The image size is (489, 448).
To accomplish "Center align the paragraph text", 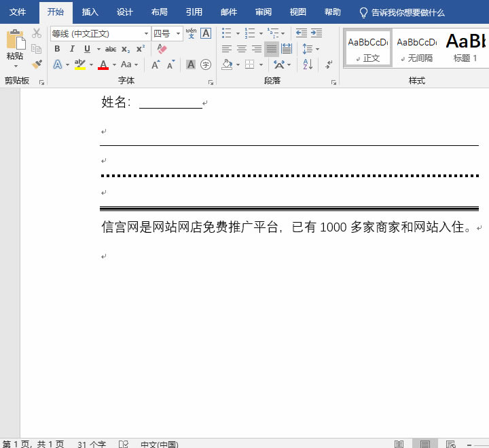I will coord(242,49).
